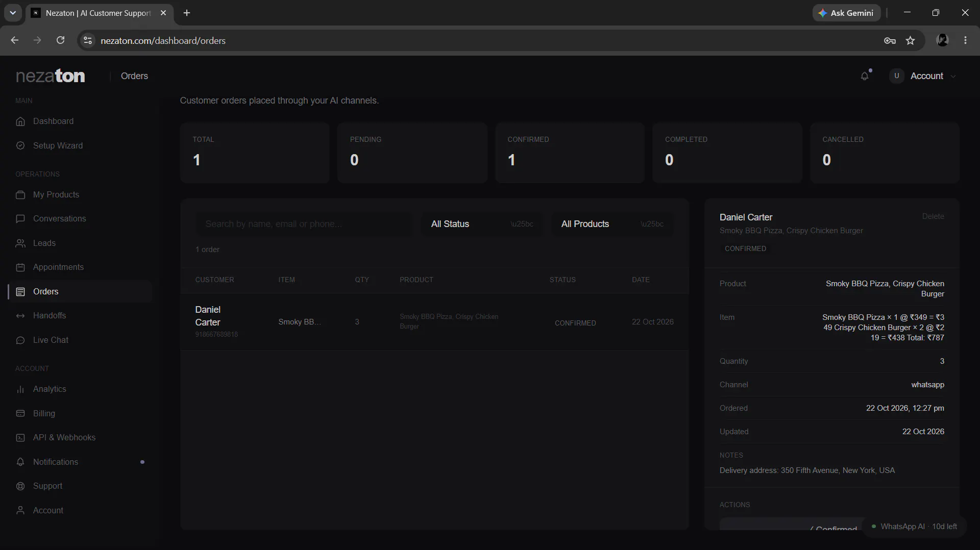The width and height of the screenshot is (980, 550).
Task: View site information icon in address bar
Action: [x=88, y=40]
